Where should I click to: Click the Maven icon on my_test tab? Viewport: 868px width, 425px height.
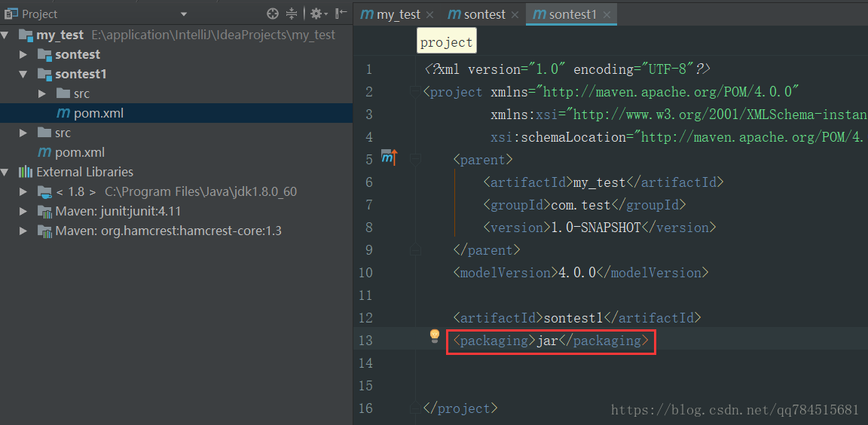click(367, 14)
